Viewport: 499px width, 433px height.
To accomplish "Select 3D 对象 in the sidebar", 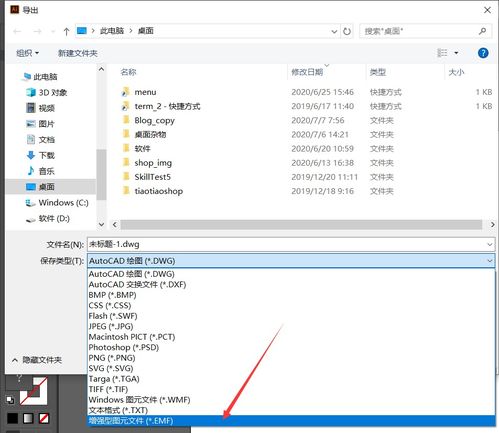I will (47, 92).
